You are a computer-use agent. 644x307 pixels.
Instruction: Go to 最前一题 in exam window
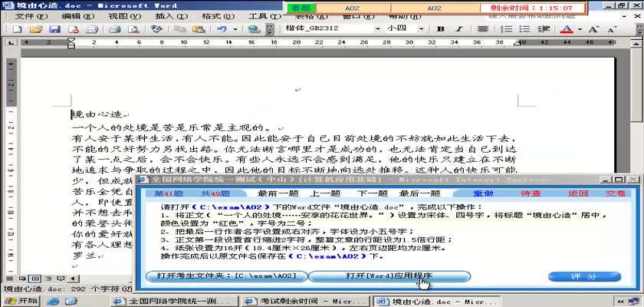point(278,193)
